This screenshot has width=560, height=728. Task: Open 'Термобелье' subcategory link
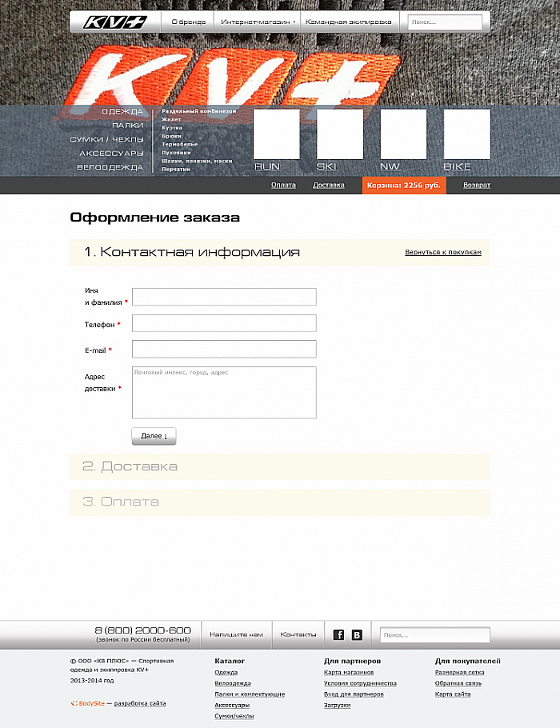coord(179,144)
